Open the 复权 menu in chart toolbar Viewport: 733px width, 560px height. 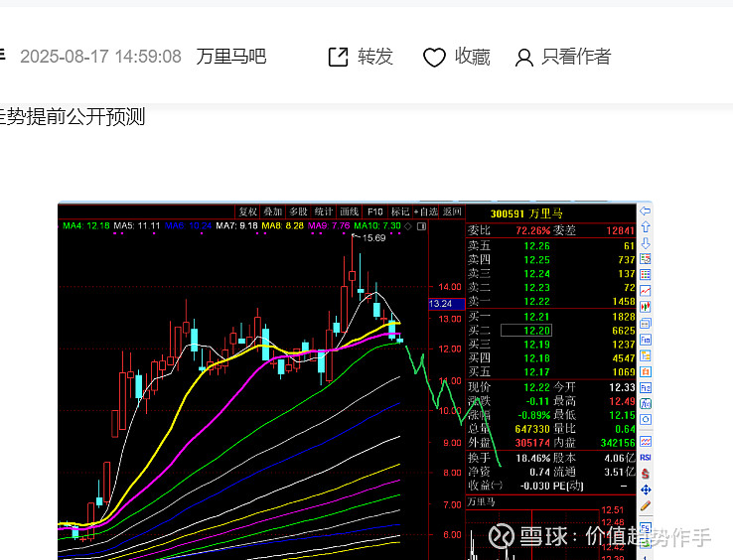(x=248, y=211)
